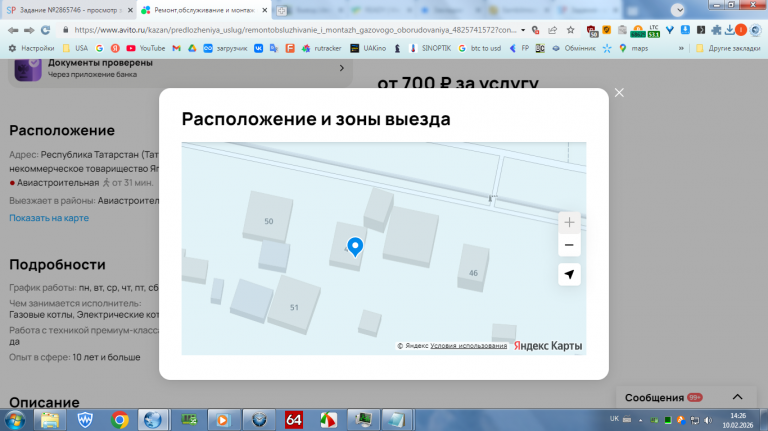Locate me with the map arrow button
This screenshot has height=431, width=768.
569,274
